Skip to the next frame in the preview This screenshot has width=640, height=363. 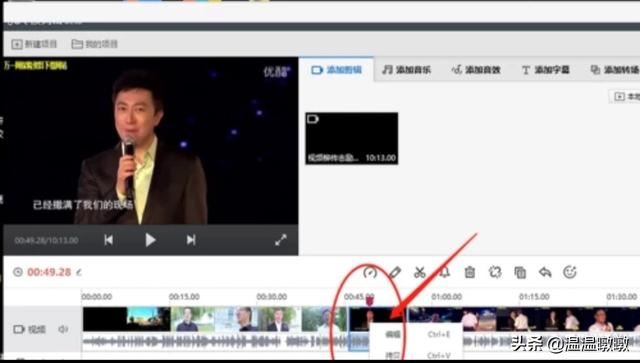[191, 240]
